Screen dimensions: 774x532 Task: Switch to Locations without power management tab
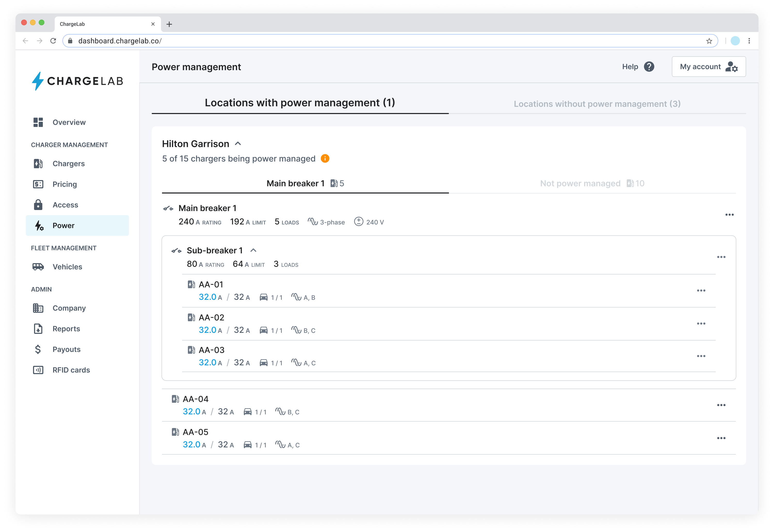coord(597,104)
